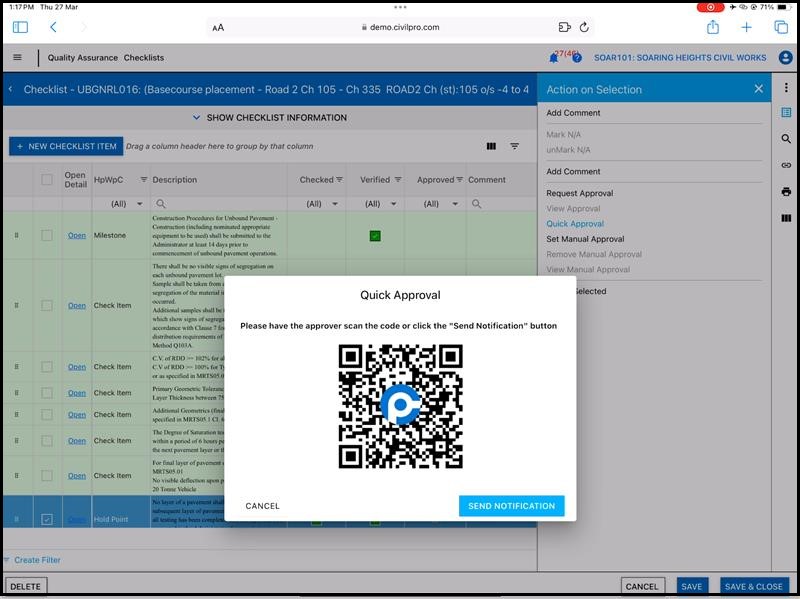Tick the checkbox on the Milestone row
This screenshot has height=599, width=800.
tap(47, 236)
